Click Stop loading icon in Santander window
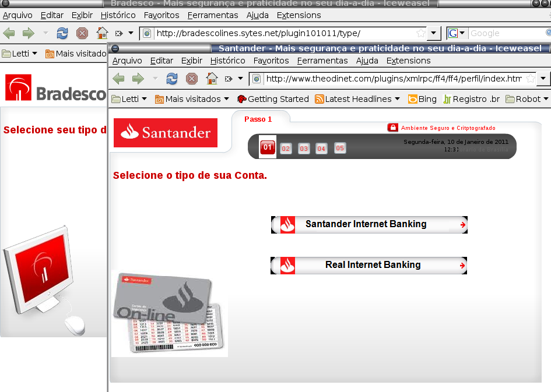This screenshot has height=392, width=551. (191, 79)
